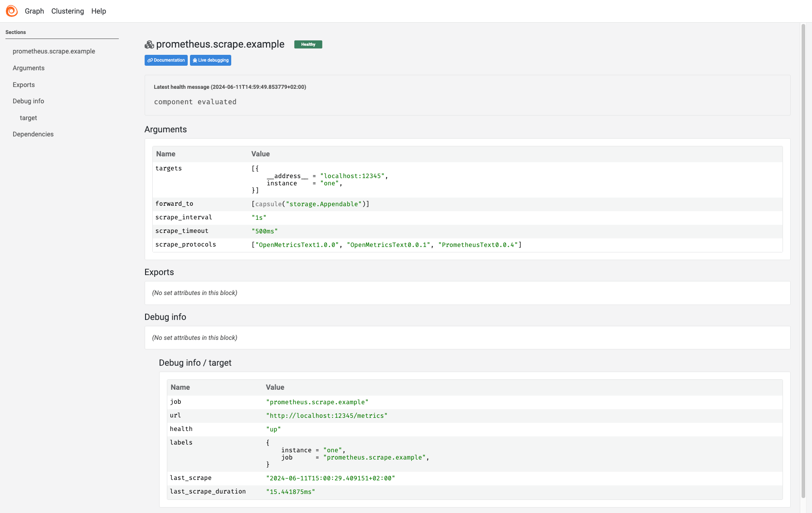Open the Graph menu
The height and width of the screenshot is (513, 812).
(34, 11)
